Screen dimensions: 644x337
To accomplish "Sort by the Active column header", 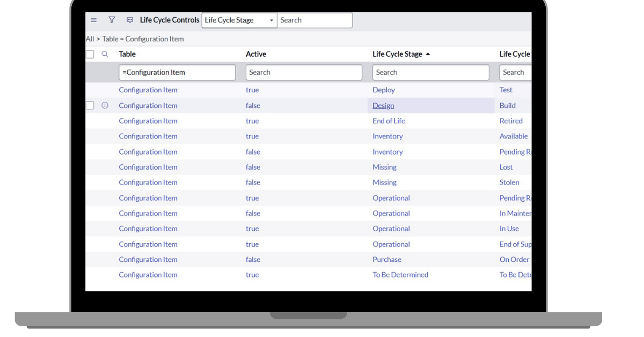I will 256,54.
